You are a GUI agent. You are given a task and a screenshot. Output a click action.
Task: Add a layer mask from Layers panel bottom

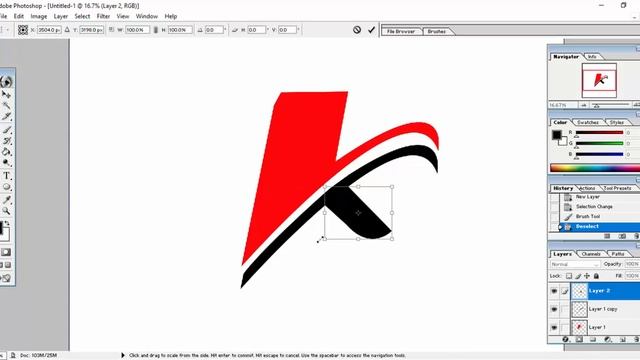pos(579,340)
